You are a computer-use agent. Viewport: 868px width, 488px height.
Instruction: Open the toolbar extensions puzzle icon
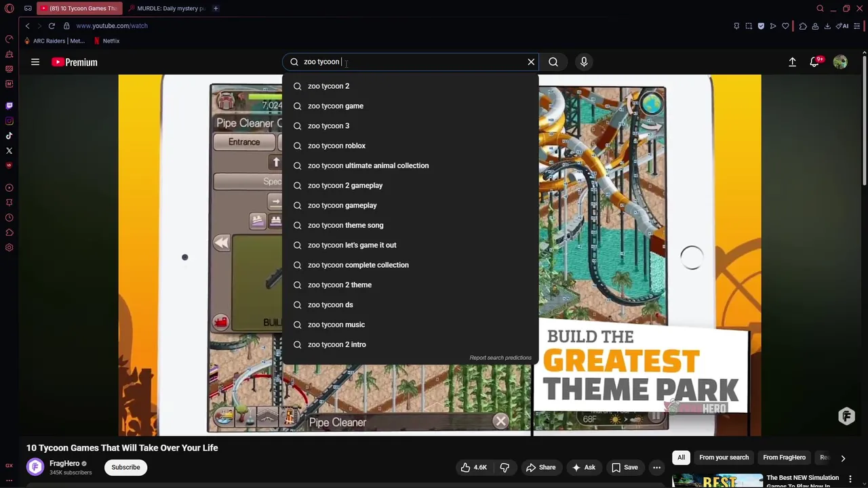coord(803,26)
